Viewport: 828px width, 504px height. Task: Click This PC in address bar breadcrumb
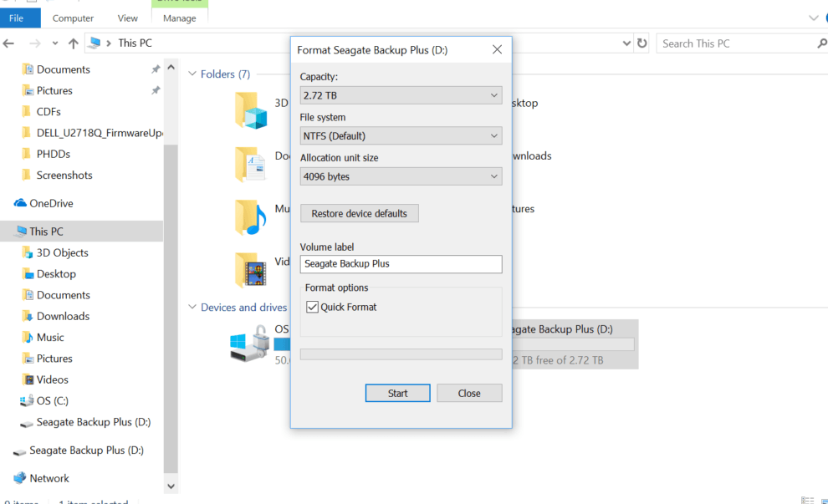135,43
